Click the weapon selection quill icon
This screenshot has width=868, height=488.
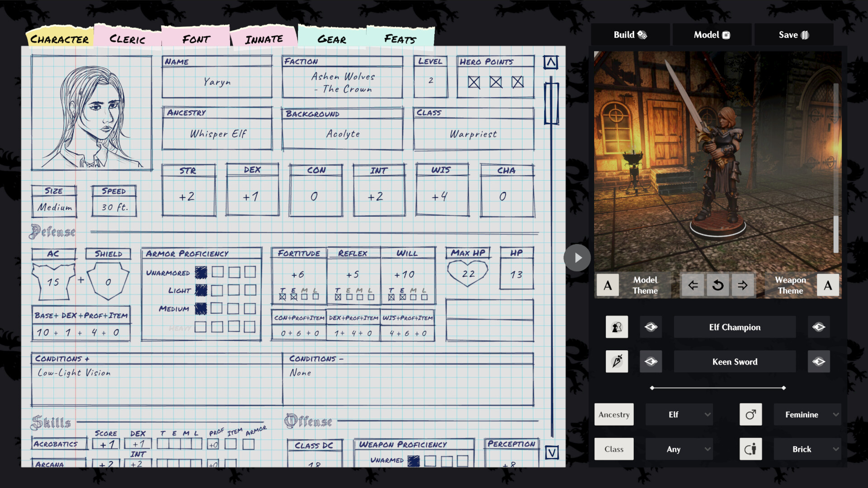tap(617, 361)
